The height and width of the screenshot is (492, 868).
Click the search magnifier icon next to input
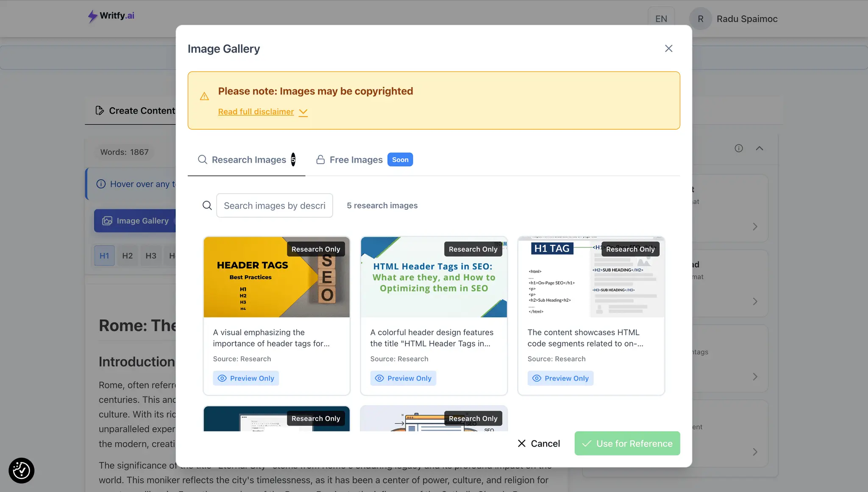pos(207,206)
